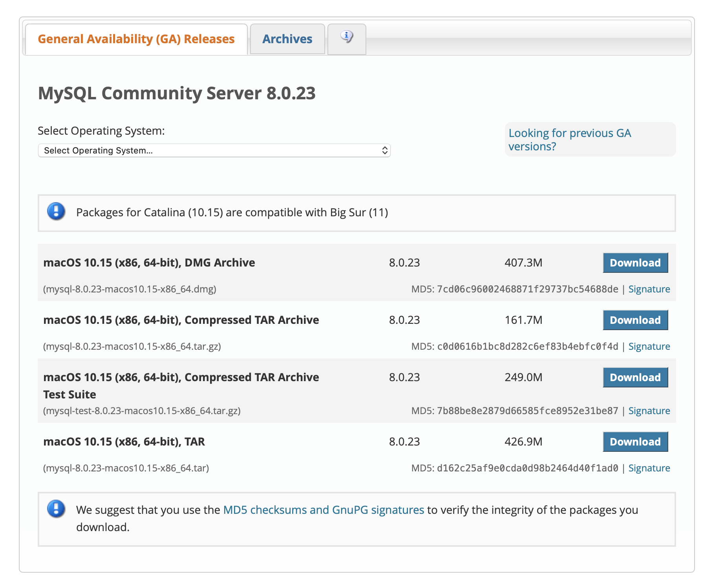Viewport: 713px width, 588px height.
Task: Open Signature link for the DMG Archive
Action: 649,289
